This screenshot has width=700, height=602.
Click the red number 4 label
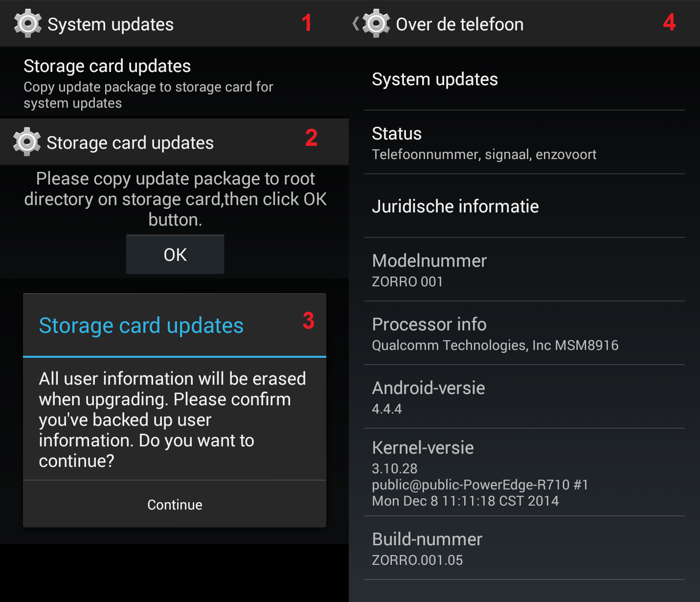(x=669, y=23)
